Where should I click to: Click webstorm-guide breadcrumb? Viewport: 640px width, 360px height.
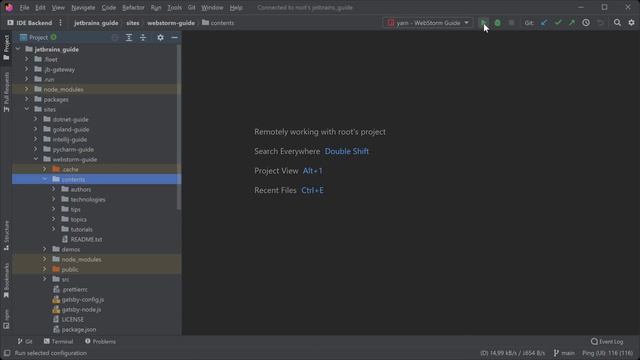pos(171,23)
